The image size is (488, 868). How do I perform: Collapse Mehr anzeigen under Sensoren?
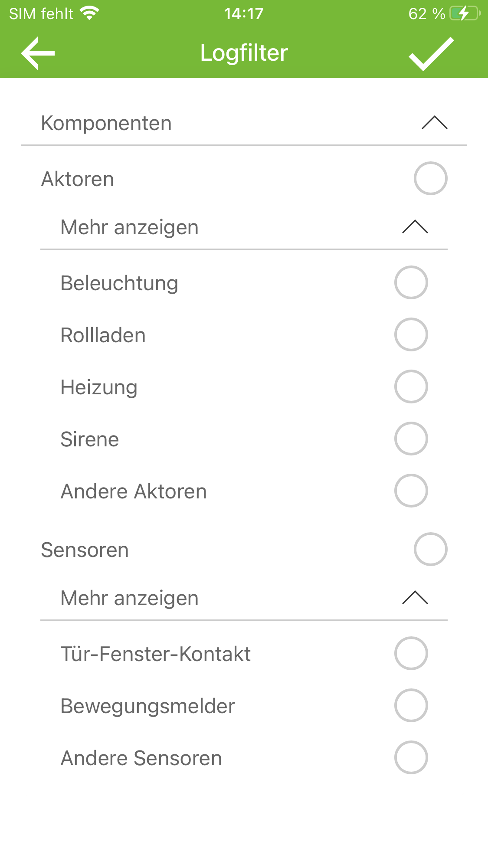point(415,598)
